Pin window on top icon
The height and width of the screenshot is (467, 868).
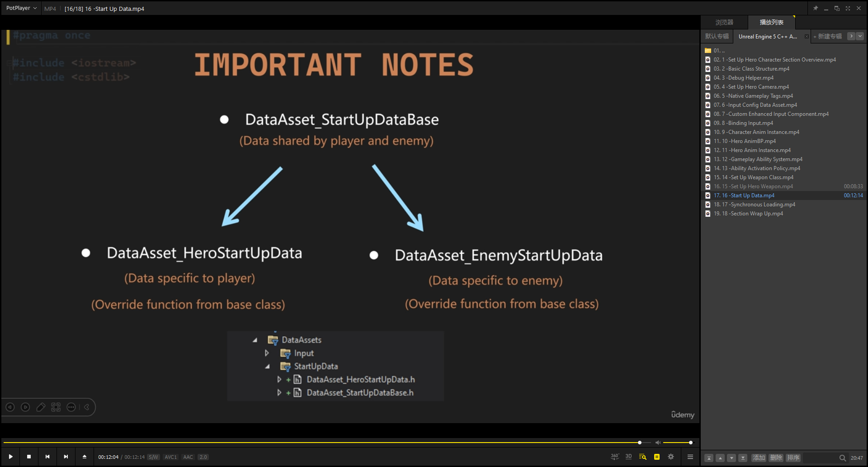pyautogui.click(x=816, y=8)
